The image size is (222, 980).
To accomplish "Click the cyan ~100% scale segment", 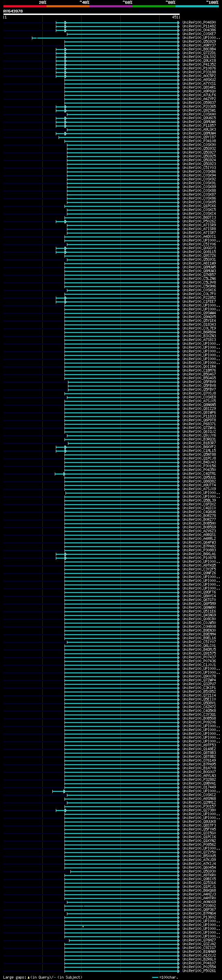I will pos(197,6).
